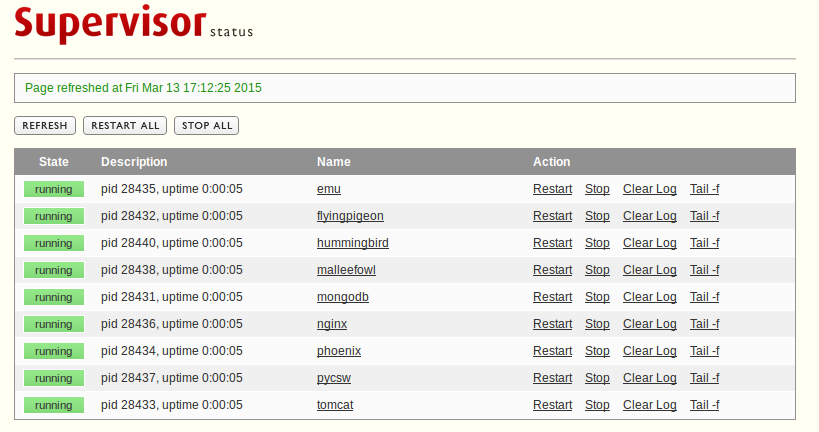Restart the nginx process

[x=552, y=324]
